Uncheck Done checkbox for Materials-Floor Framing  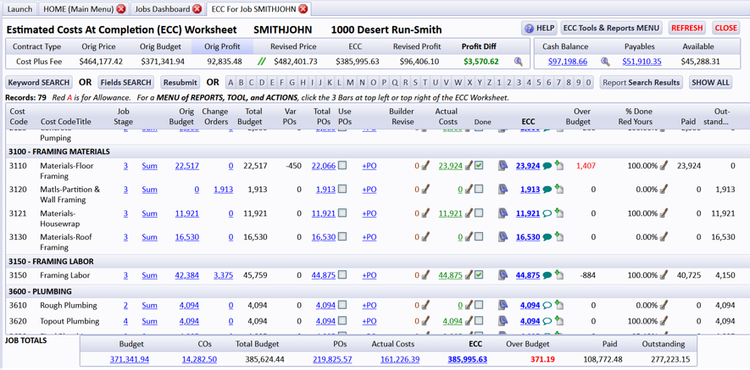[x=479, y=165]
